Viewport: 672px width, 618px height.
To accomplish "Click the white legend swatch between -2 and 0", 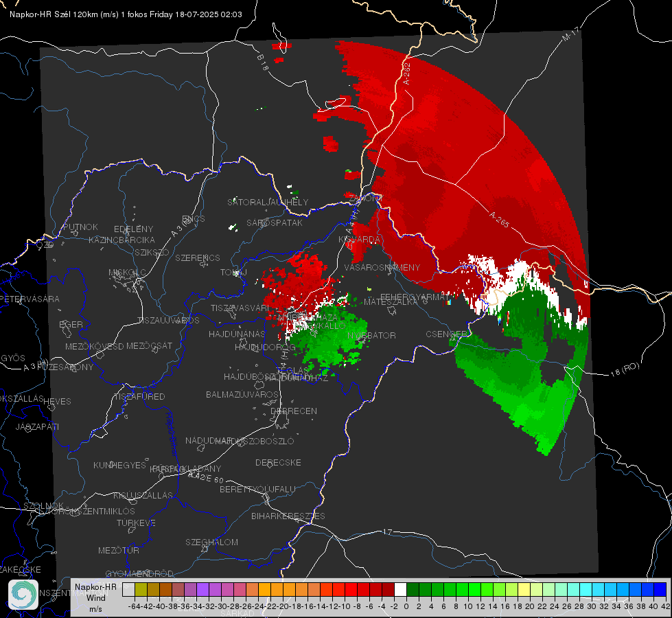I will (400, 589).
